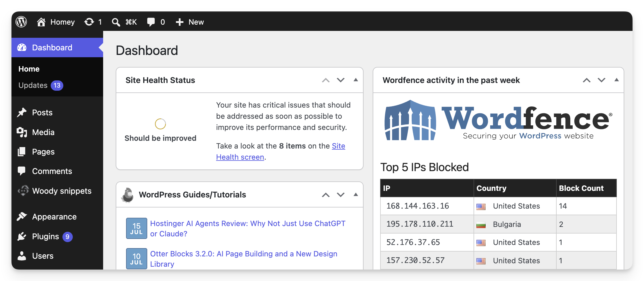
Task: Open the Hostinger AI Agents Review article
Action: click(x=248, y=229)
